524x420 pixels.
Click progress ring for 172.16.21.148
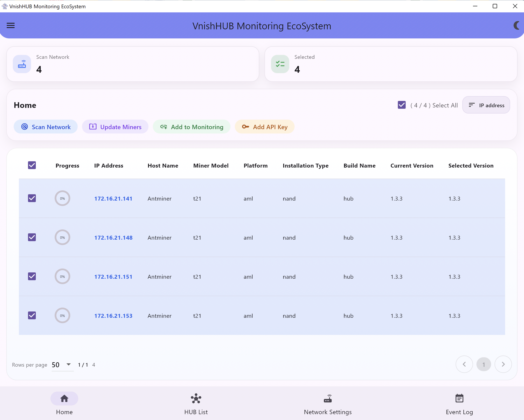pos(63,237)
